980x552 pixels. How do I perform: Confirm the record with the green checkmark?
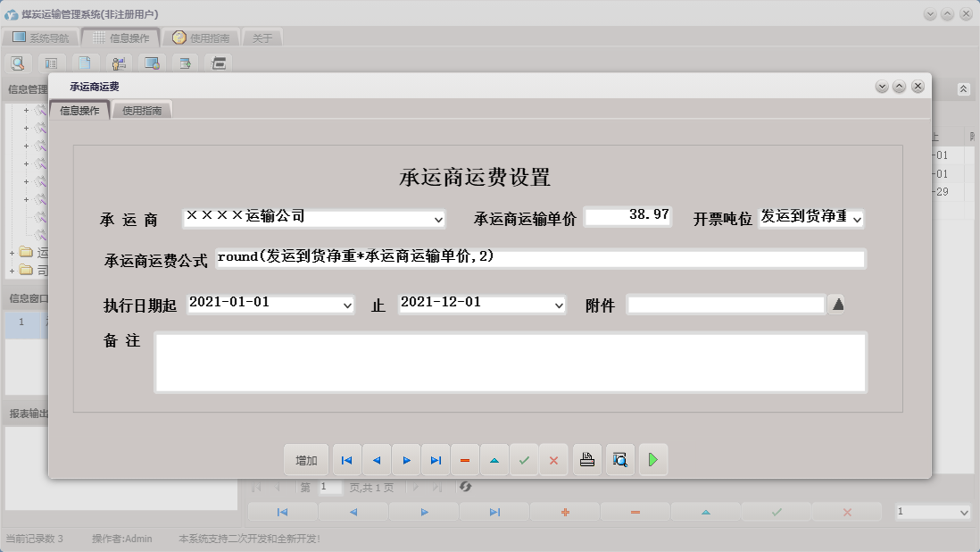524,459
